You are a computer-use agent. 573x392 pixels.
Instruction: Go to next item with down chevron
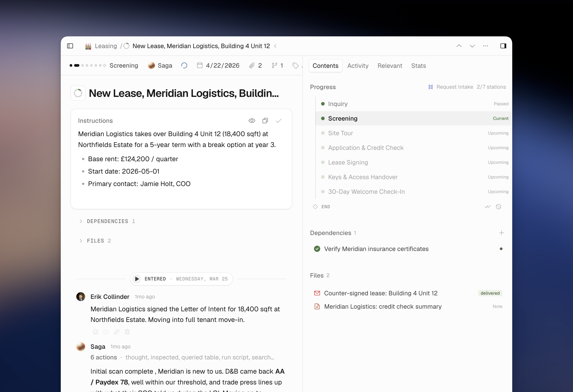[x=472, y=46]
